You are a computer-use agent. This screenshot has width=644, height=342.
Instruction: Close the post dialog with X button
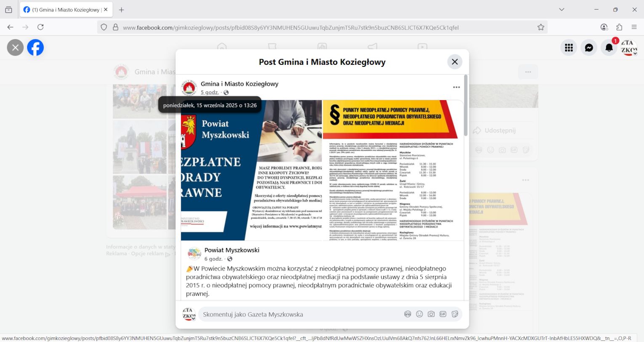pyautogui.click(x=455, y=62)
